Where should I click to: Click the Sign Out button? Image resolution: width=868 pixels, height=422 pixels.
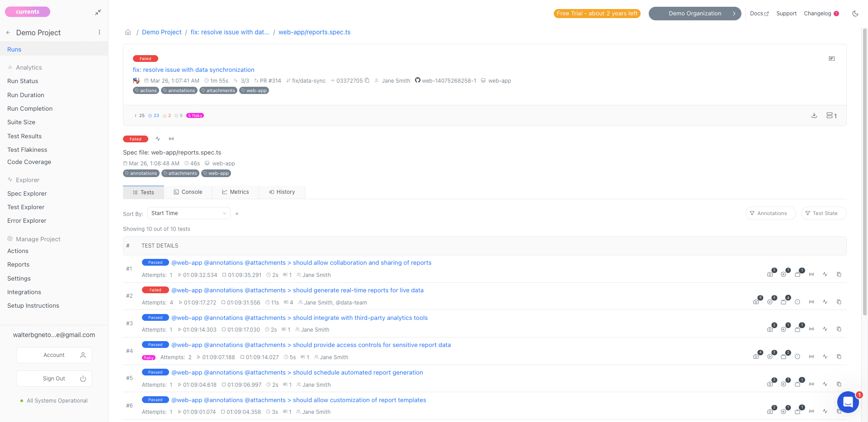pos(54,379)
